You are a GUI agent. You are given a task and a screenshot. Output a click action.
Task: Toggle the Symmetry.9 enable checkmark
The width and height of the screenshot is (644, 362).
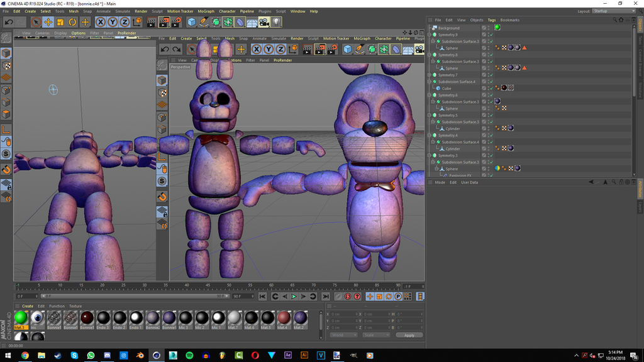tap(491, 35)
